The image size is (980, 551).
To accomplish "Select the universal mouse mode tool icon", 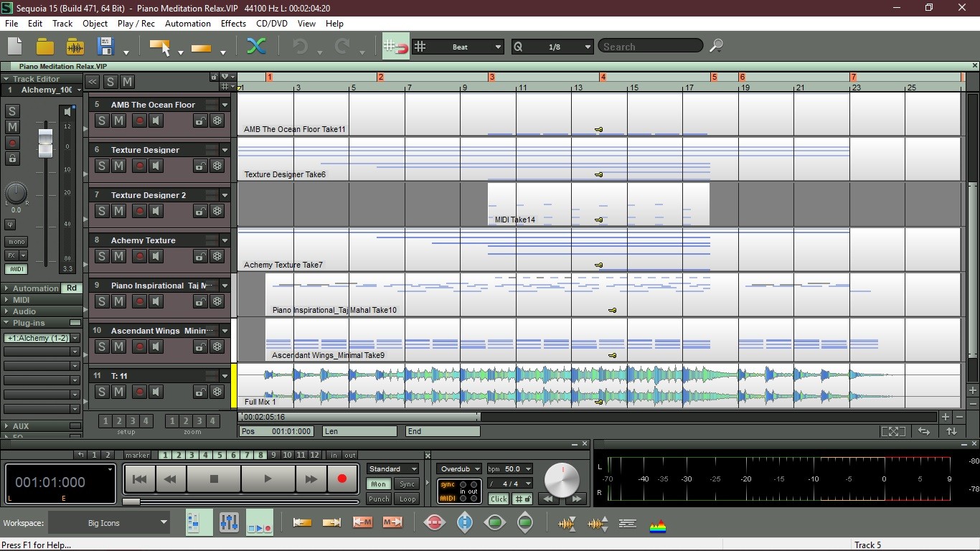I will tap(159, 47).
